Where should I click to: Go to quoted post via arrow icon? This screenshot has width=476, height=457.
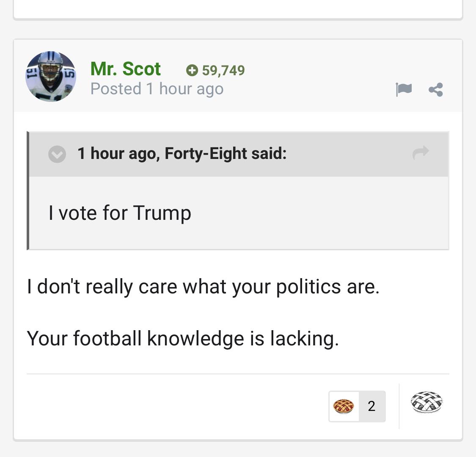pos(421,153)
